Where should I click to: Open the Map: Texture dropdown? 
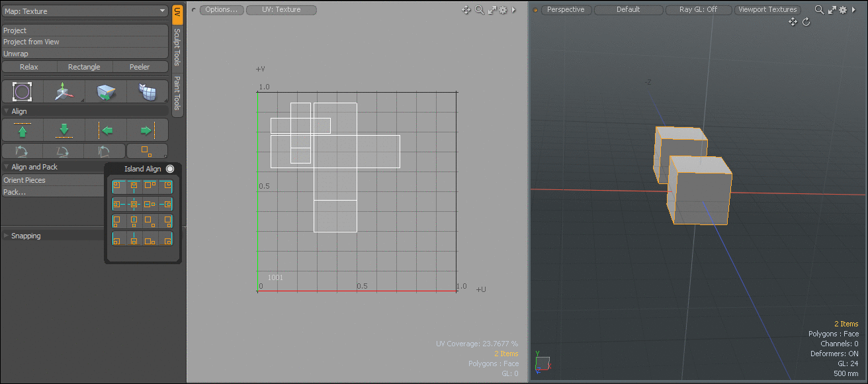[85, 11]
